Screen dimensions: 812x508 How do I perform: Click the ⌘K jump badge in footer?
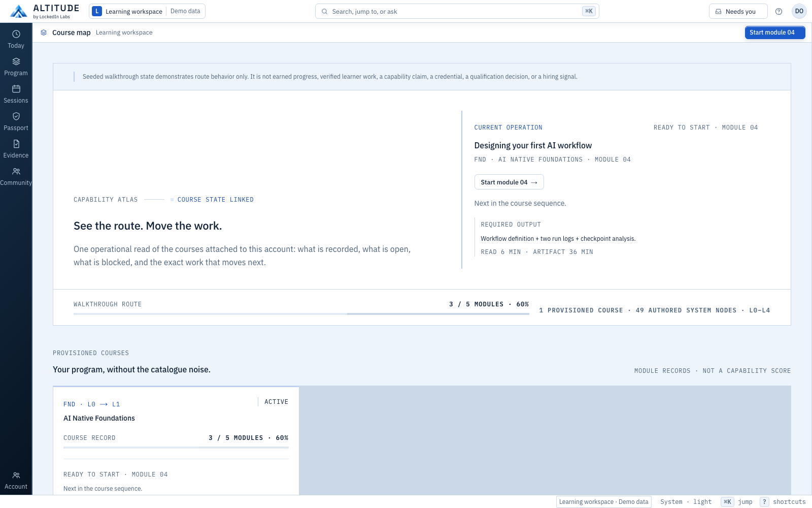pos(727,502)
